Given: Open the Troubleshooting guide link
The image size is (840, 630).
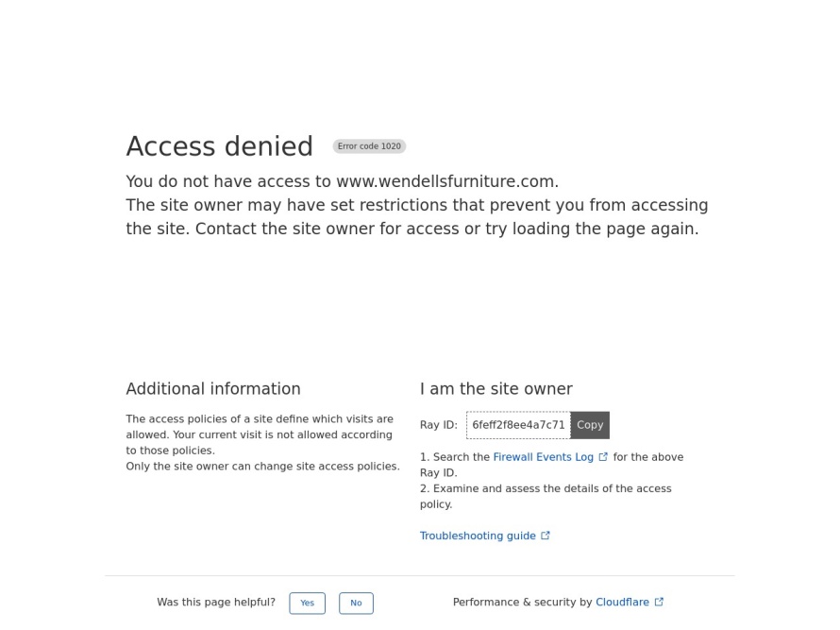Looking at the screenshot, I should pyautogui.click(x=478, y=536).
